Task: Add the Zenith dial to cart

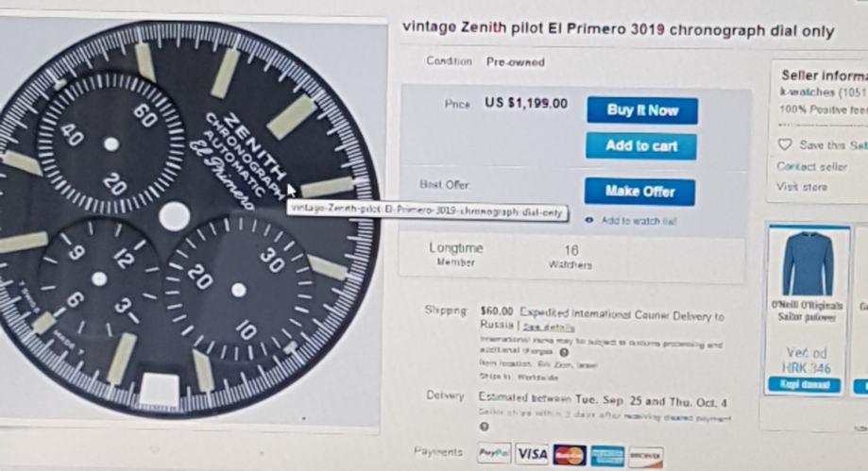Action: [x=641, y=146]
